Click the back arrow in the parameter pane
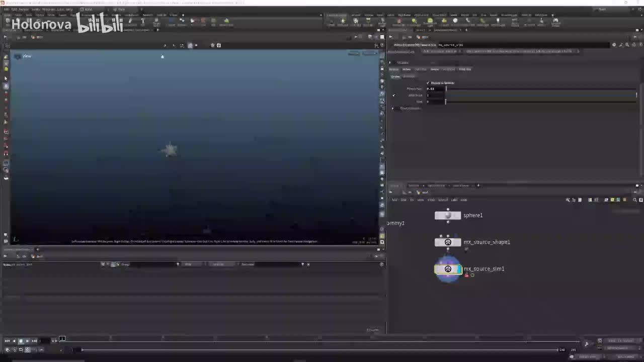 point(391,37)
